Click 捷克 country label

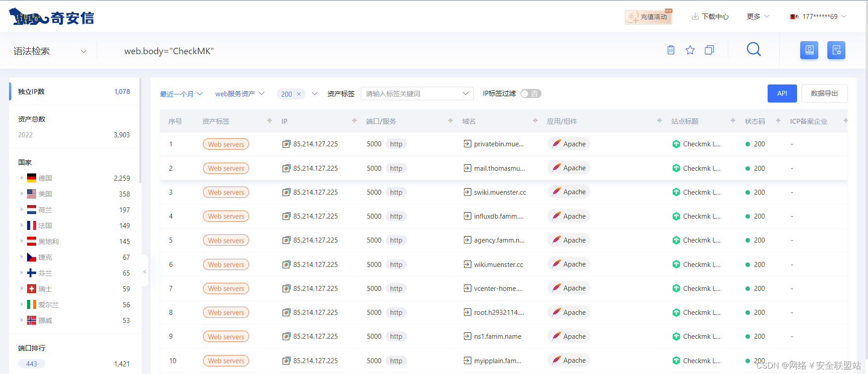pyautogui.click(x=45, y=257)
